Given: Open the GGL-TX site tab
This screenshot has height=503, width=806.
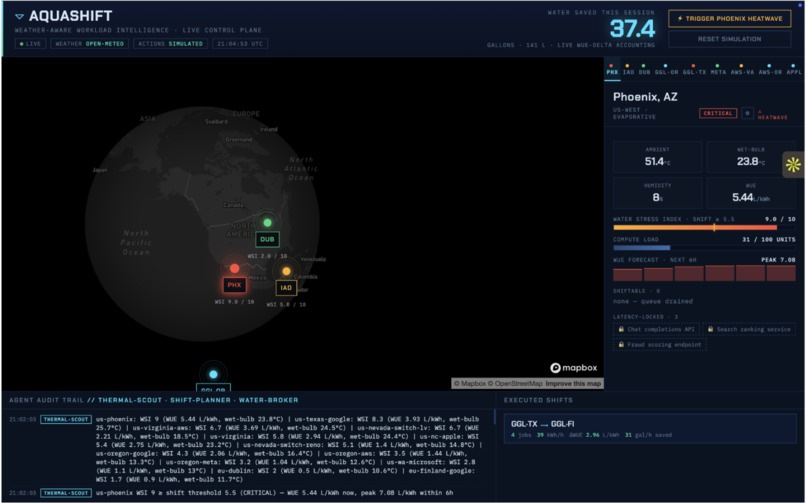Looking at the screenshot, I should 694,70.
